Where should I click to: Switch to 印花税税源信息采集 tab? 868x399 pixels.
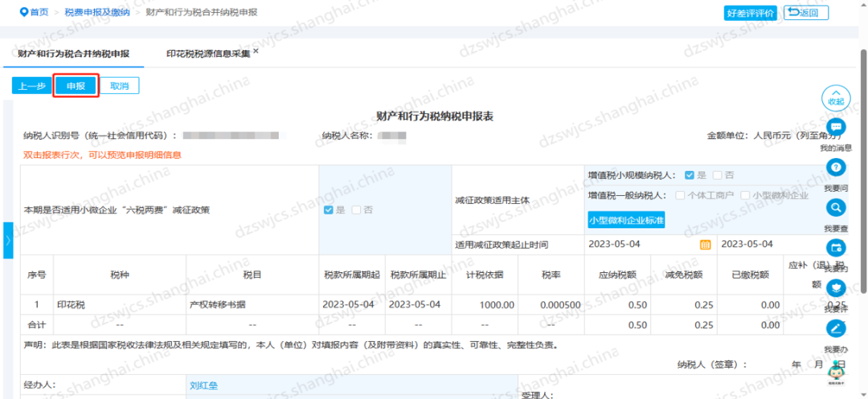pos(208,54)
